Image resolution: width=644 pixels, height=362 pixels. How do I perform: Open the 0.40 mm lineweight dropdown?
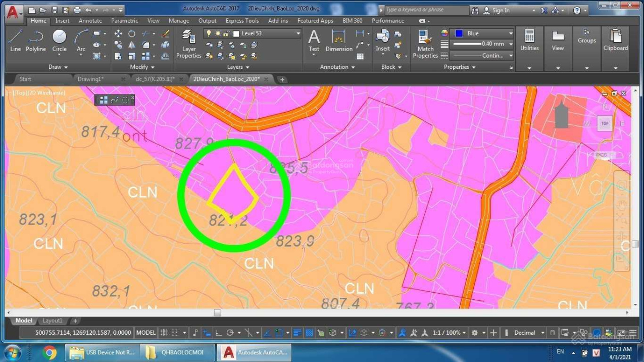tap(511, 44)
